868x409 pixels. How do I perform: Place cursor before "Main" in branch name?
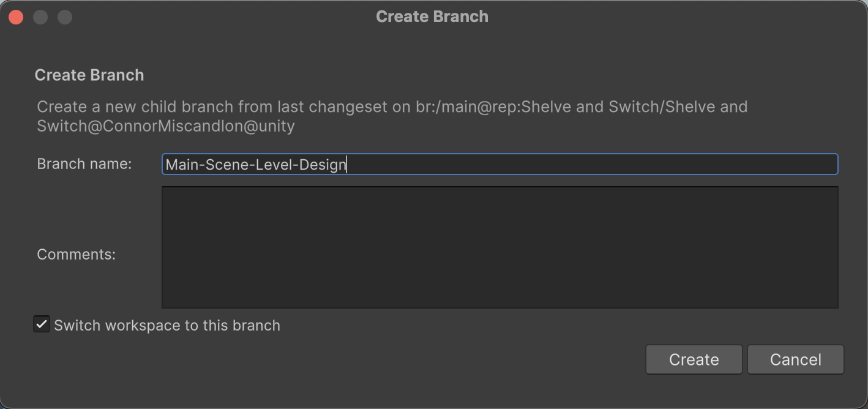pyautogui.click(x=166, y=165)
